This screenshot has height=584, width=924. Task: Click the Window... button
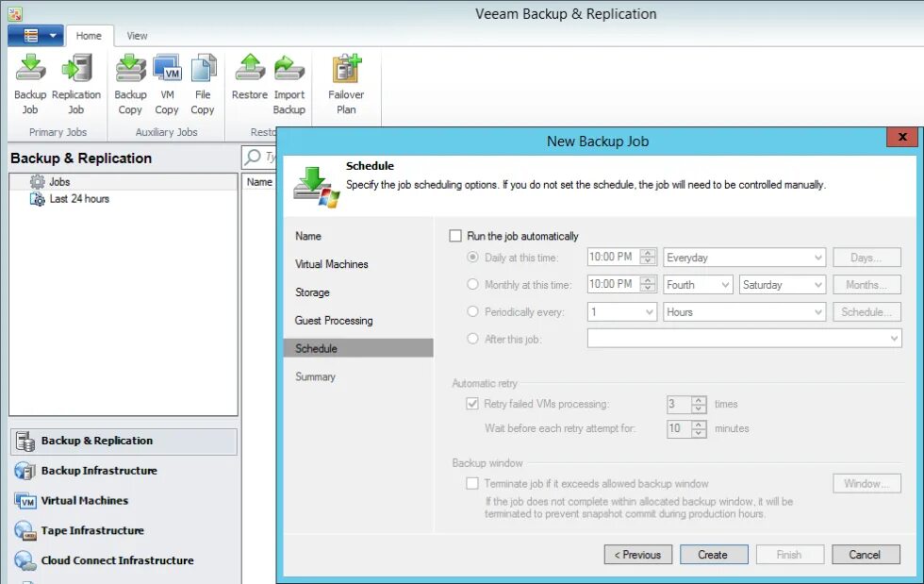pyautogui.click(x=866, y=483)
